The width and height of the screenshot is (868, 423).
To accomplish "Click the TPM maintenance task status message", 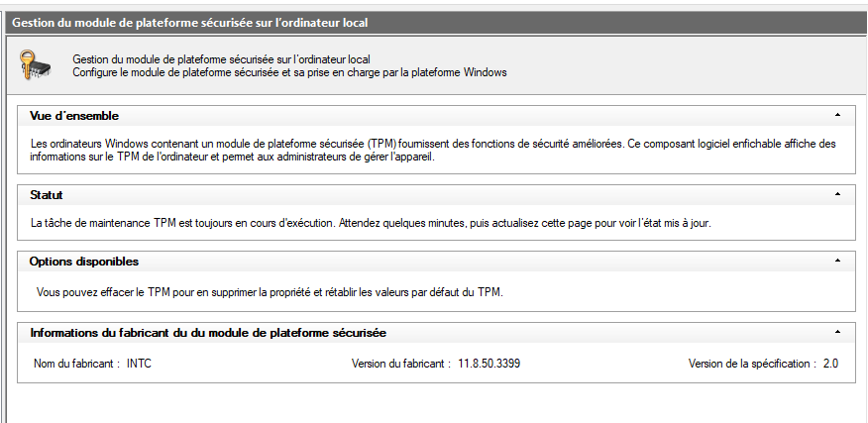I will 371,224.
